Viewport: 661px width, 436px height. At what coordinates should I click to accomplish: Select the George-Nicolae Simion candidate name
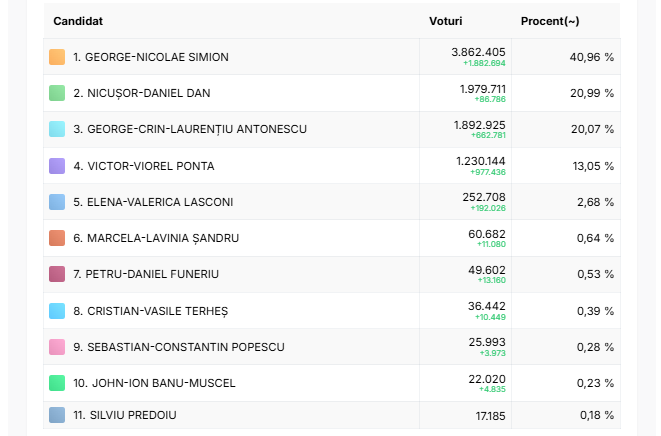coord(157,57)
